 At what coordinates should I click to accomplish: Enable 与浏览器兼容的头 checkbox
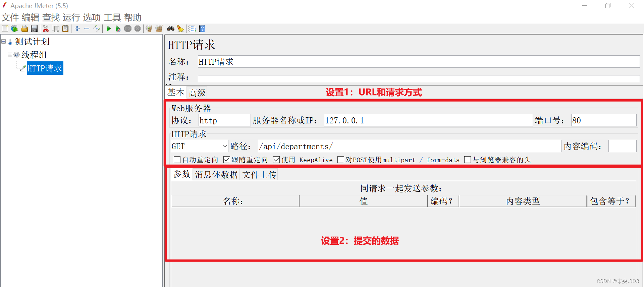tap(468, 160)
